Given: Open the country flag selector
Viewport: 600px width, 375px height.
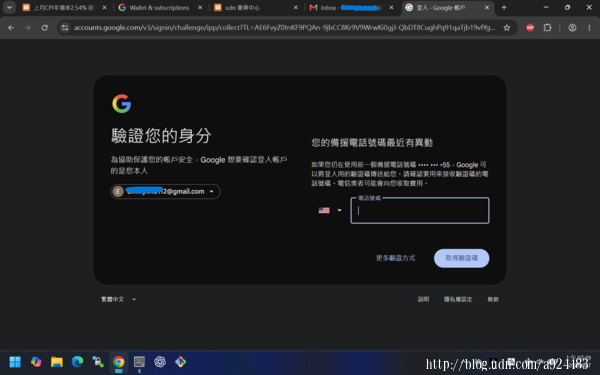Looking at the screenshot, I should pos(330,210).
